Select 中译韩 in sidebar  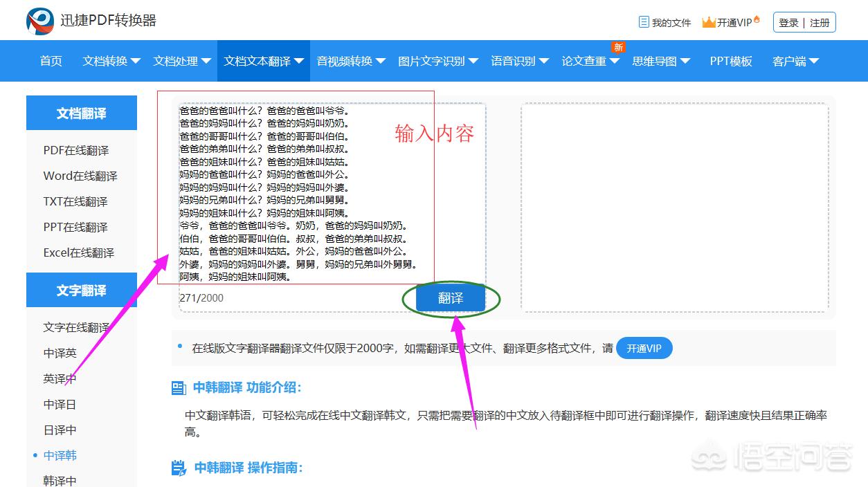pyautogui.click(x=60, y=455)
